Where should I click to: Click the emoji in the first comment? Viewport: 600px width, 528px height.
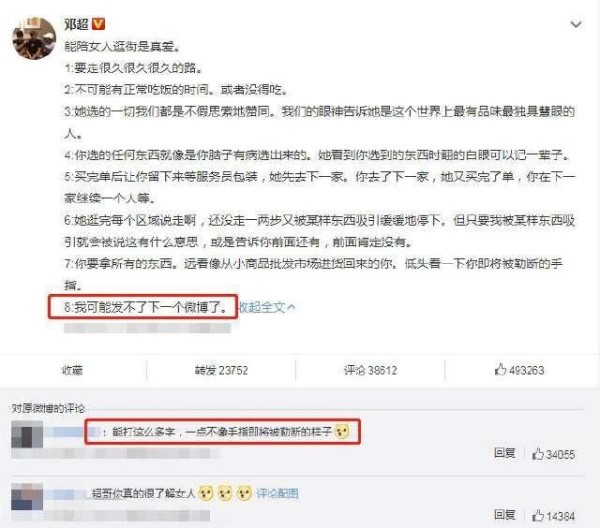(x=342, y=432)
